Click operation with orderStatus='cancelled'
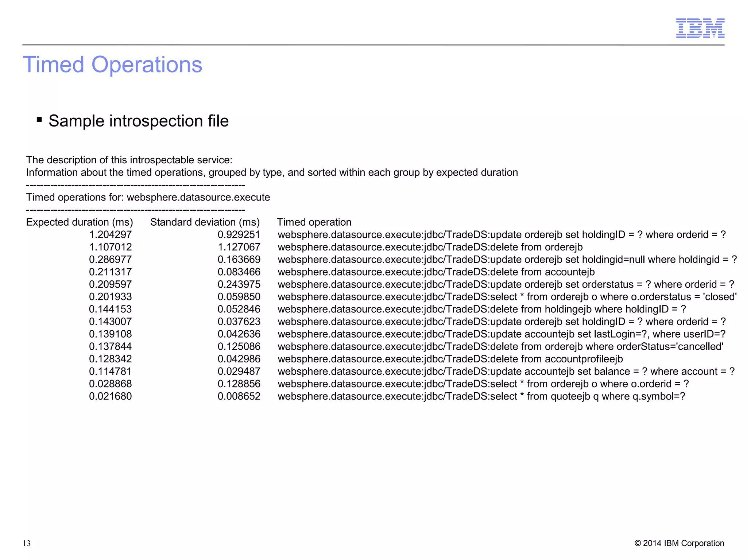747x560 pixels. coord(500,346)
